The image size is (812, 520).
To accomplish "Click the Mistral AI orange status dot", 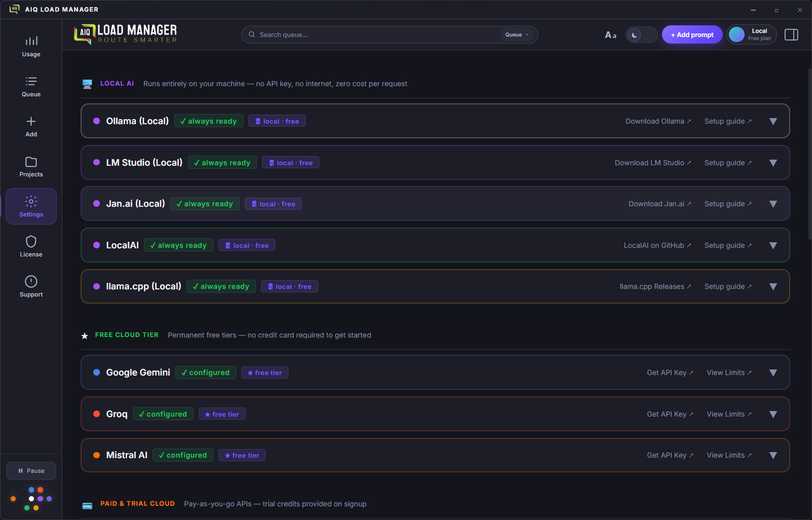I will tap(96, 455).
